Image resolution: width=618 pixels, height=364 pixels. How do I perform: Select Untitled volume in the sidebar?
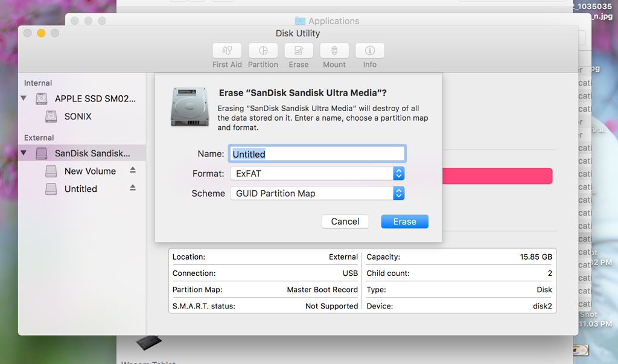click(x=81, y=189)
